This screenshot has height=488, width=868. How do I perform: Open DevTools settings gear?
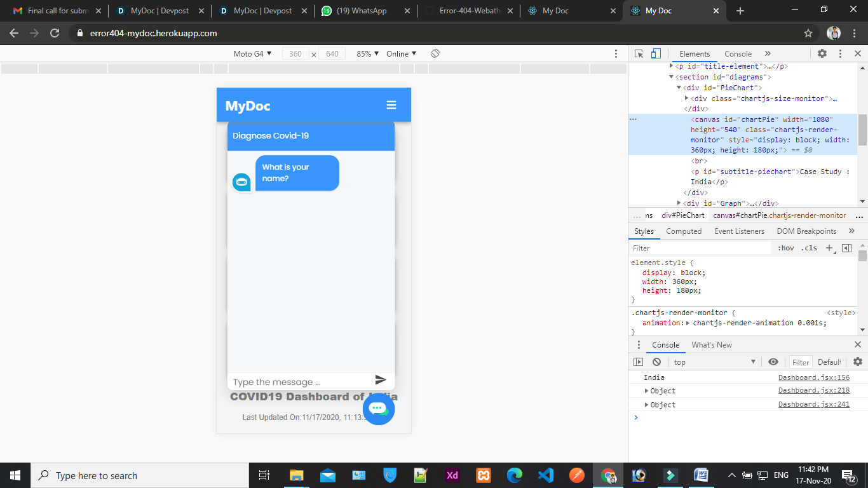822,54
